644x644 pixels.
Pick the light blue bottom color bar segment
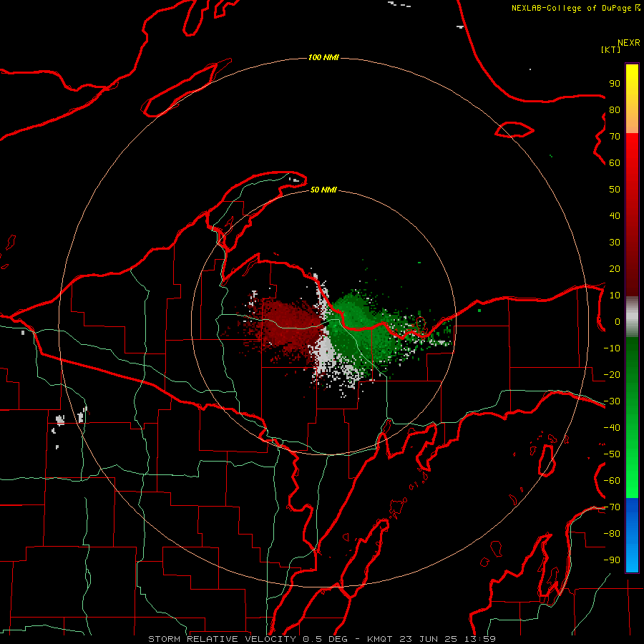click(632, 559)
